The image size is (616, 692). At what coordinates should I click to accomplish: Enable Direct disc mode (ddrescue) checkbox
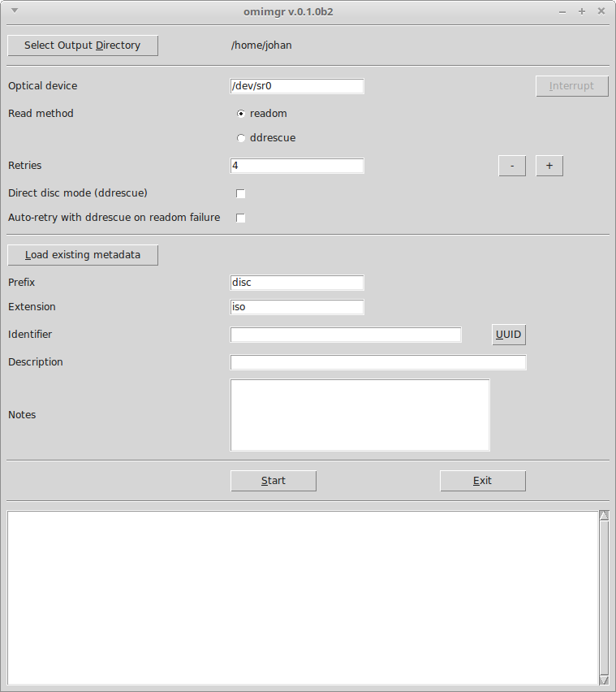(x=240, y=193)
